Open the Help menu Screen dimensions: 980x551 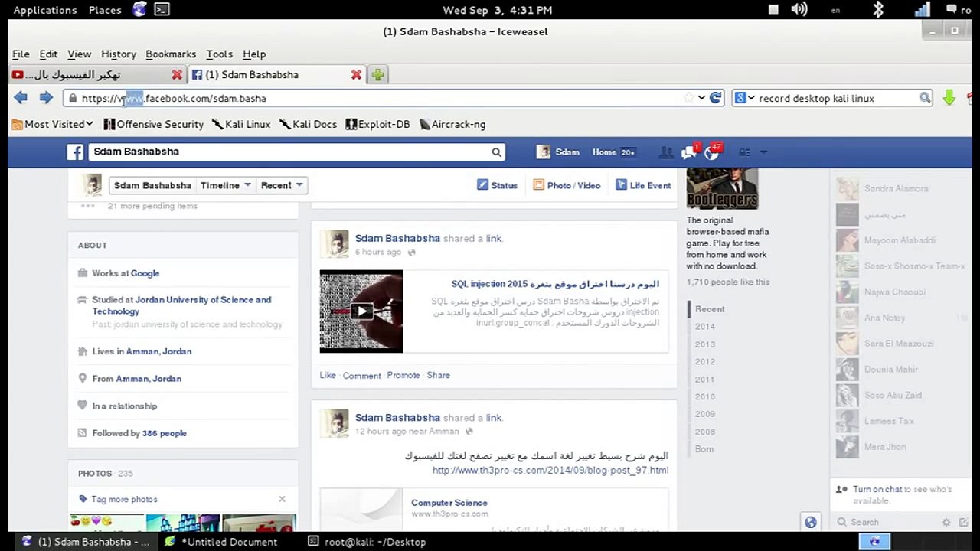[x=254, y=54]
